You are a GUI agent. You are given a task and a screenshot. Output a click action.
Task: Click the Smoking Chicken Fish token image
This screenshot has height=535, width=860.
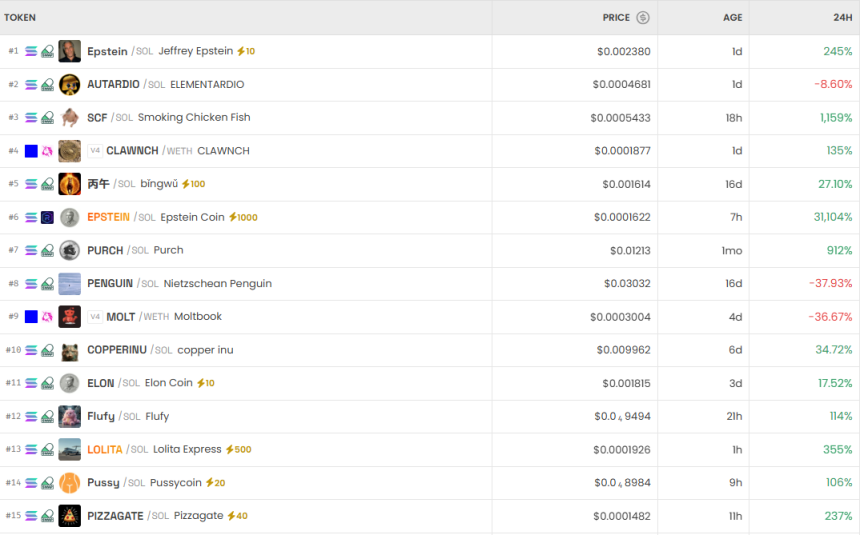click(70, 118)
